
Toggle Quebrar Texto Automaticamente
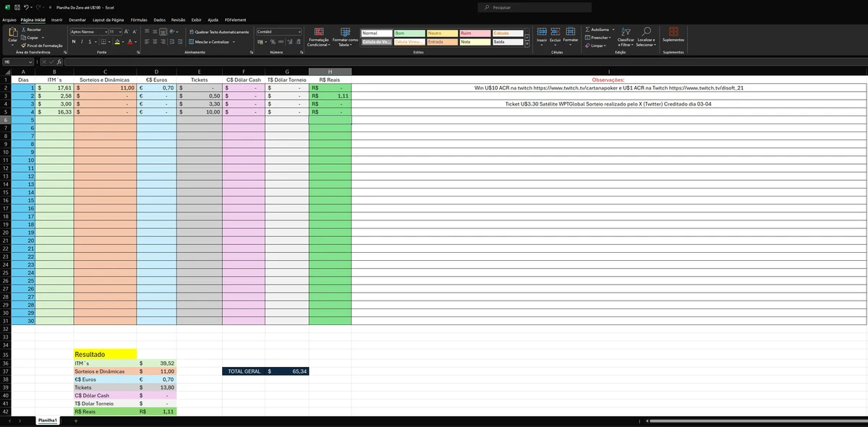click(218, 32)
